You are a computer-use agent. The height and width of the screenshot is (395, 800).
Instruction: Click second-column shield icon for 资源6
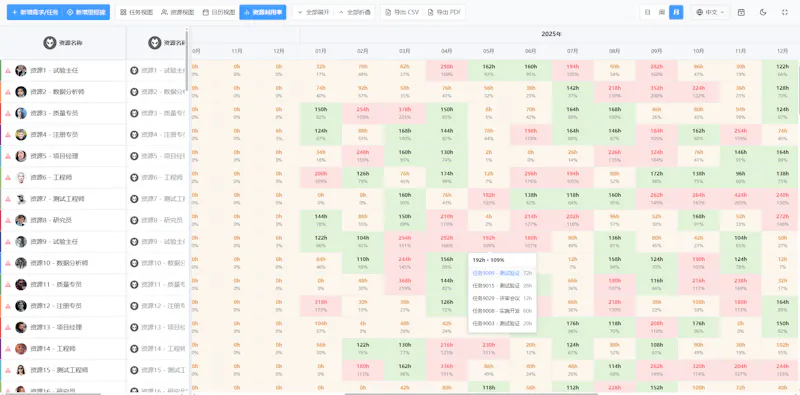[x=134, y=178]
